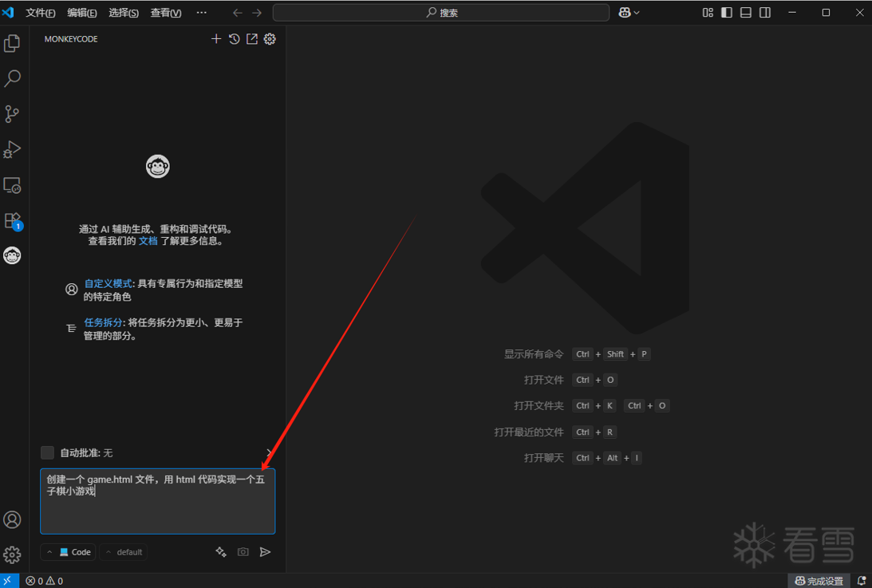Open the Extensions view with badge
The image size is (872, 588).
12,221
